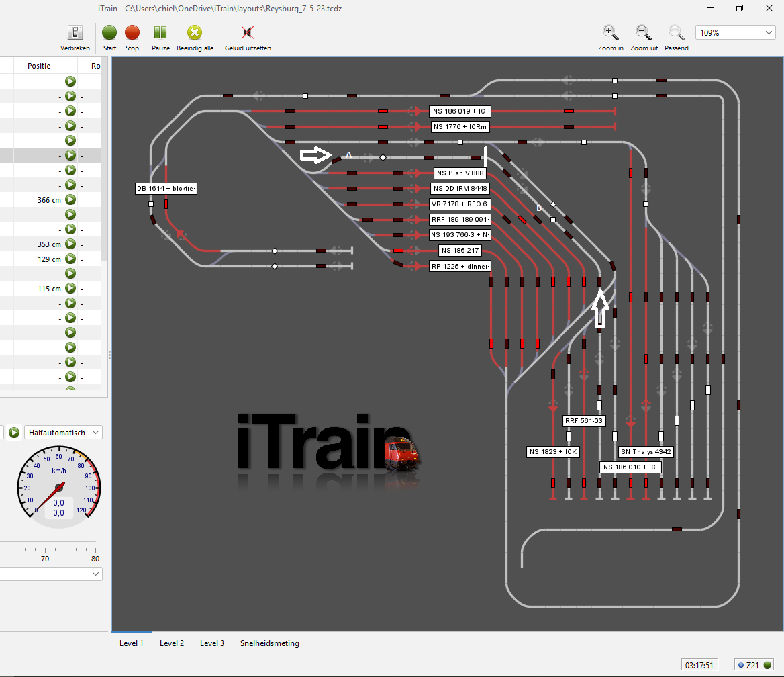This screenshot has width=784, height=677.
Task: Click the play button in the 353 cm row
Action: coord(70,244)
